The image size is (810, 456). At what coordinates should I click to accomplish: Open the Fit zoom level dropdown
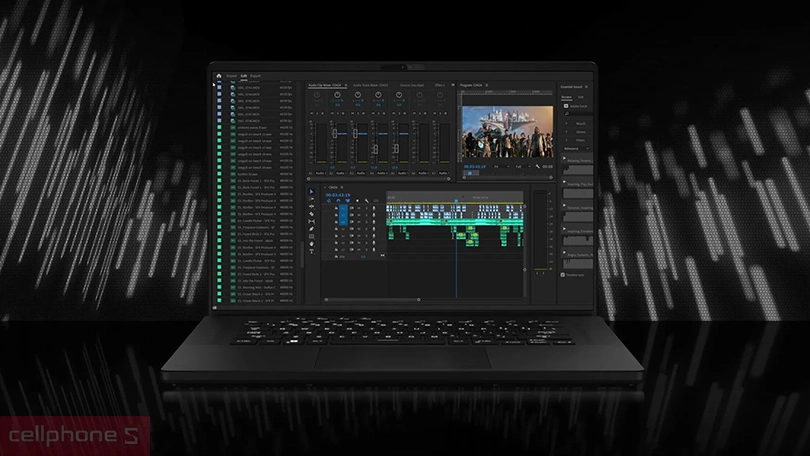501,166
